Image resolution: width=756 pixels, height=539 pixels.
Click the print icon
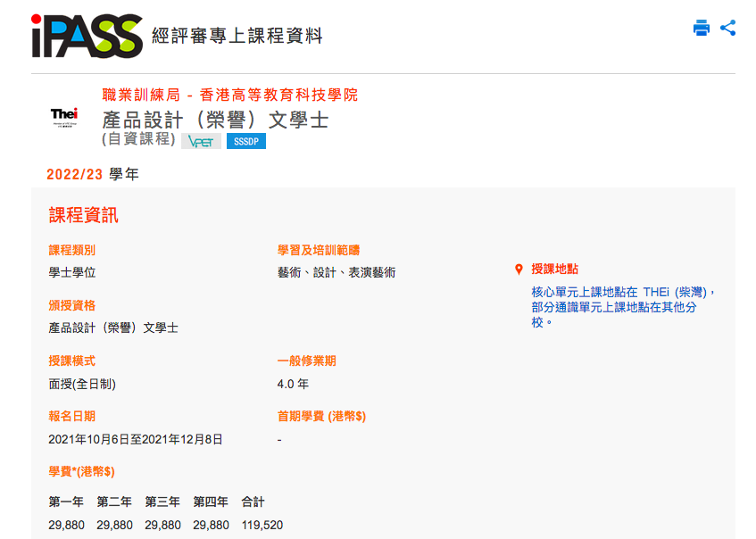pos(701,29)
